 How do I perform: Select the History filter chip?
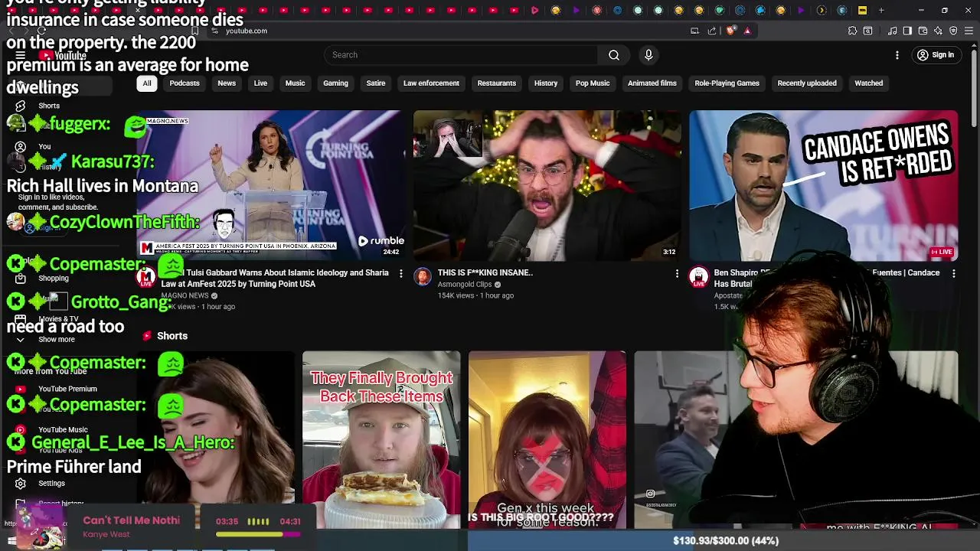click(x=546, y=83)
